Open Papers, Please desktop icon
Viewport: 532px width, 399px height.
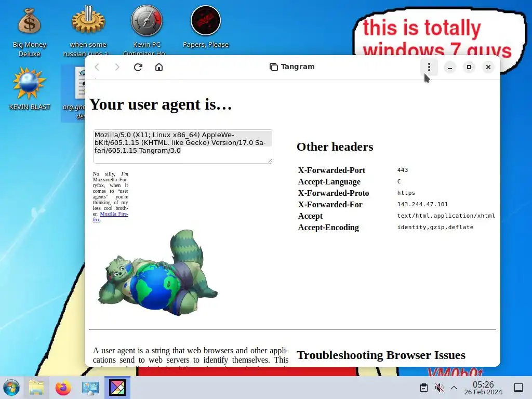tap(206, 27)
